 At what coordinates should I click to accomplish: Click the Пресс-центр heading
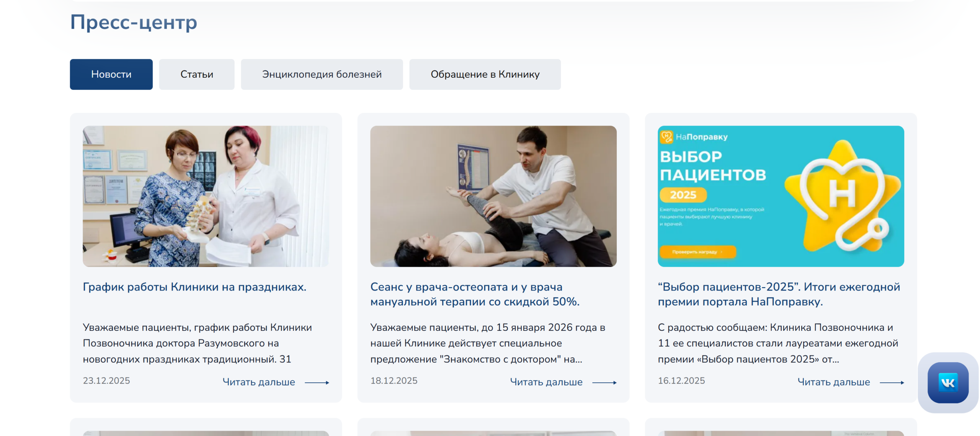[133, 22]
